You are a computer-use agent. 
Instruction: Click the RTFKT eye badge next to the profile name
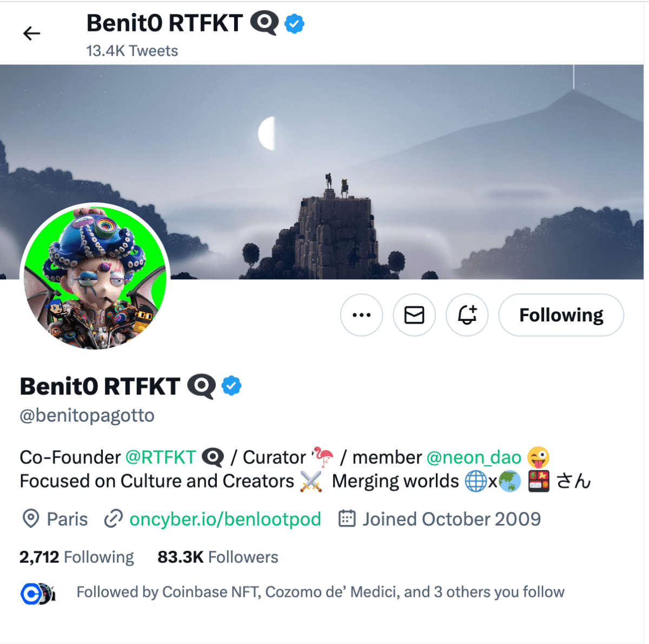point(201,386)
